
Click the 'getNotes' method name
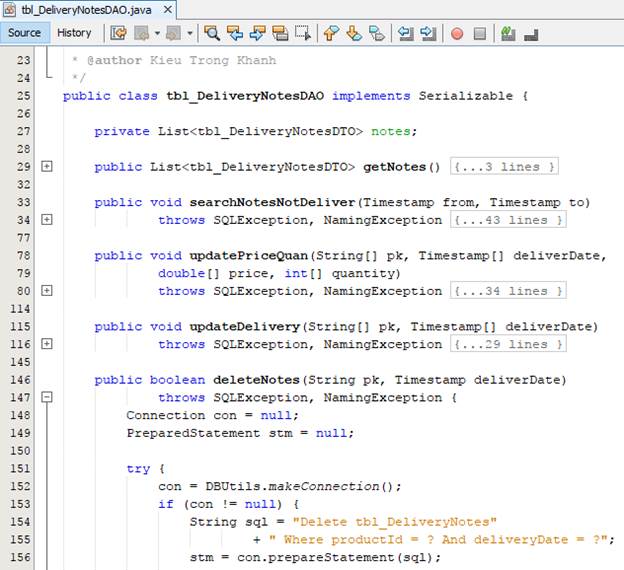point(395,167)
